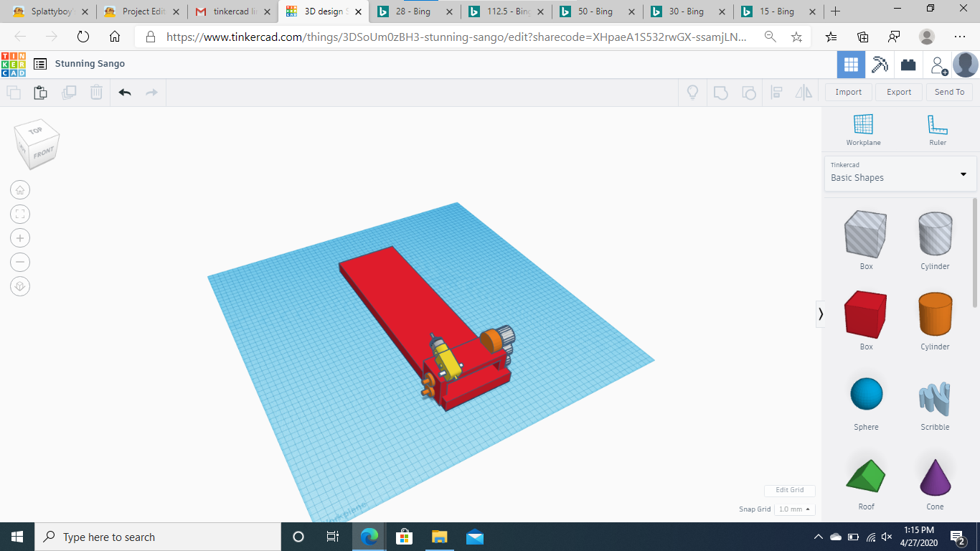Click the address bar URL
Image resolution: width=980 pixels, height=551 pixels.
point(456,37)
